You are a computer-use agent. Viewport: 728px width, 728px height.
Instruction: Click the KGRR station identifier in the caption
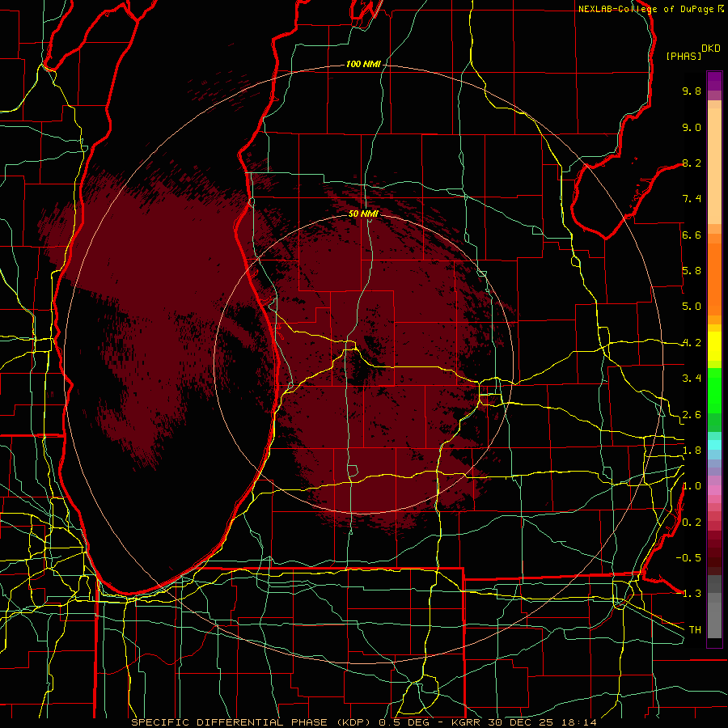click(468, 722)
